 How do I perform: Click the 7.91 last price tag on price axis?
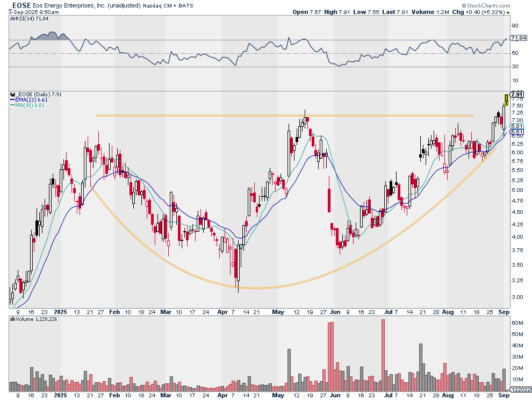(517, 95)
